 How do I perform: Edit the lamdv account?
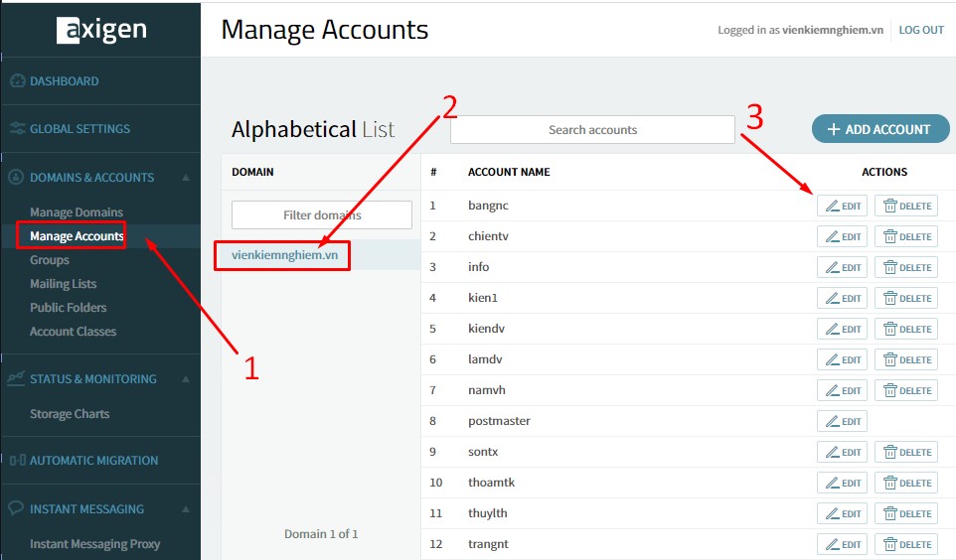coord(842,359)
